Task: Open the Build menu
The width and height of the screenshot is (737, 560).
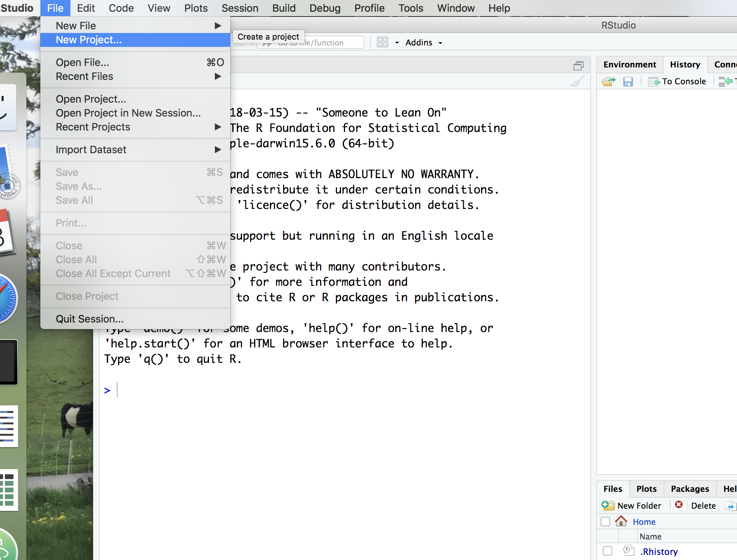Action: [x=284, y=8]
